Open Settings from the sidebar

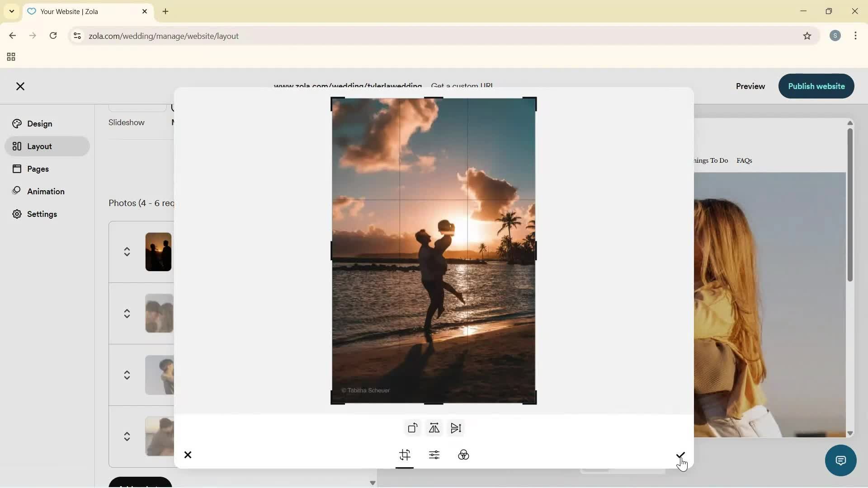[x=41, y=214]
